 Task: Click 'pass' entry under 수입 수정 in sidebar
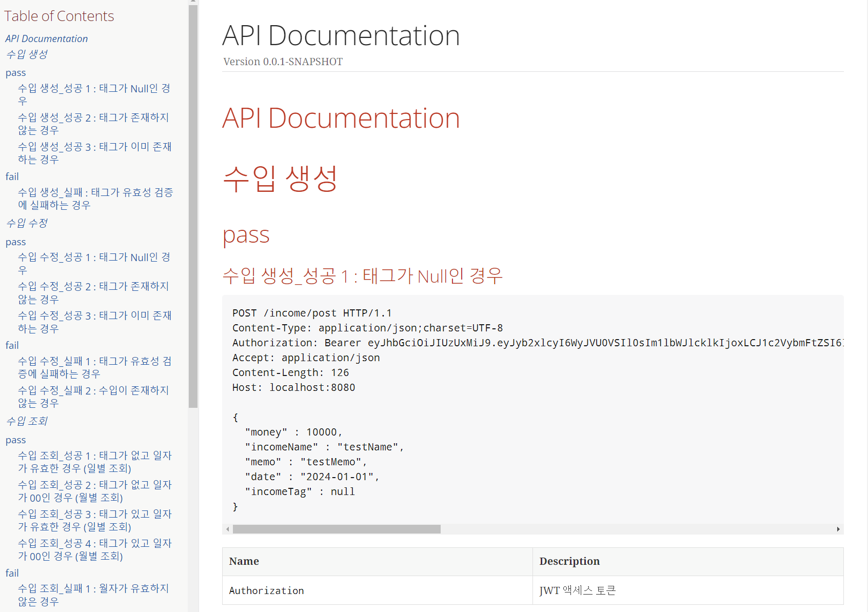tap(15, 242)
